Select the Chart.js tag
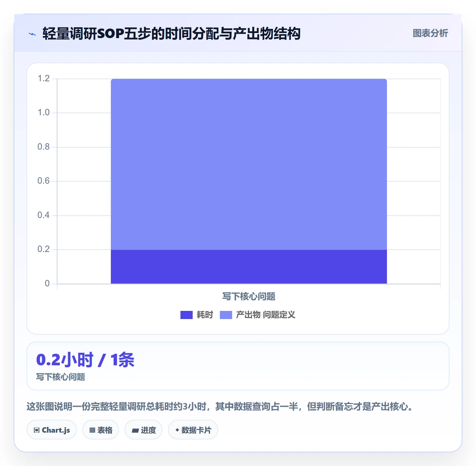Image resolution: width=476 pixels, height=466 pixels. [x=52, y=430]
